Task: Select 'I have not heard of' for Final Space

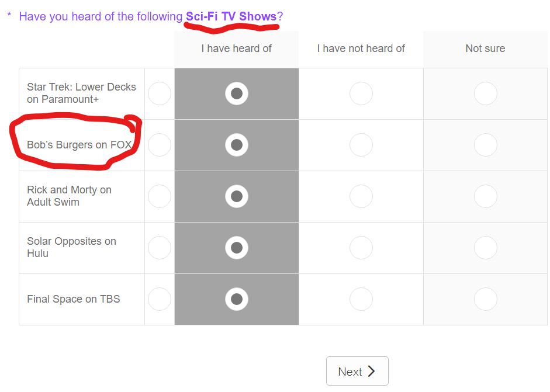Action: click(x=361, y=299)
